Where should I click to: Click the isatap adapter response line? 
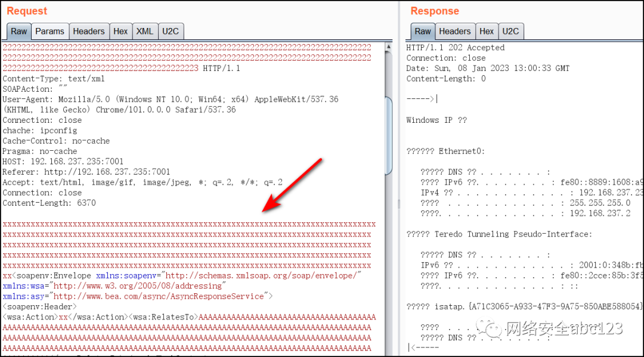click(x=524, y=306)
